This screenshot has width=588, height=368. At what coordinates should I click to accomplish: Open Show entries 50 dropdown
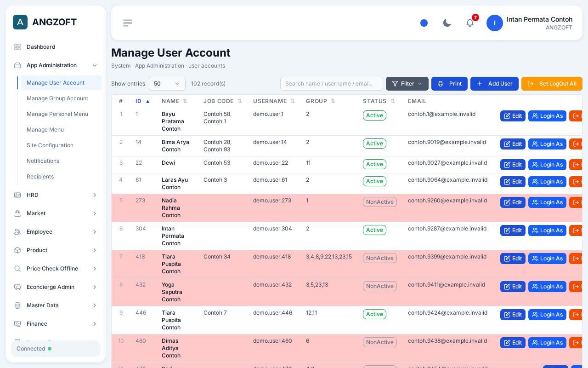[x=167, y=84]
